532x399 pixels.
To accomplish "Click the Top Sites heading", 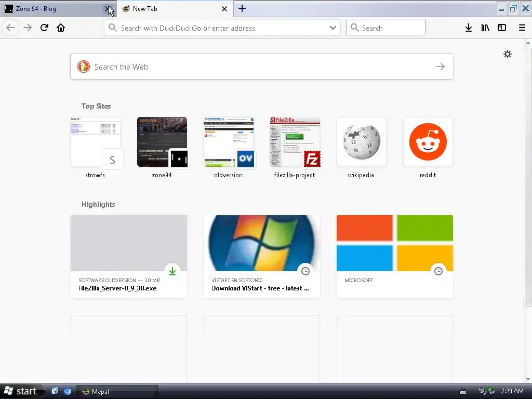I will (x=96, y=106).
